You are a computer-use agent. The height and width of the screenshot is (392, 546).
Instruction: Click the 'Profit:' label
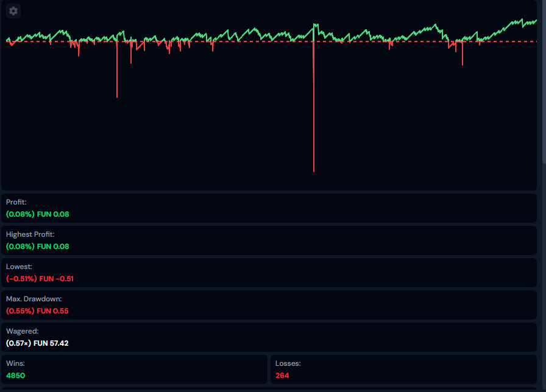click(x=16, y=202)
